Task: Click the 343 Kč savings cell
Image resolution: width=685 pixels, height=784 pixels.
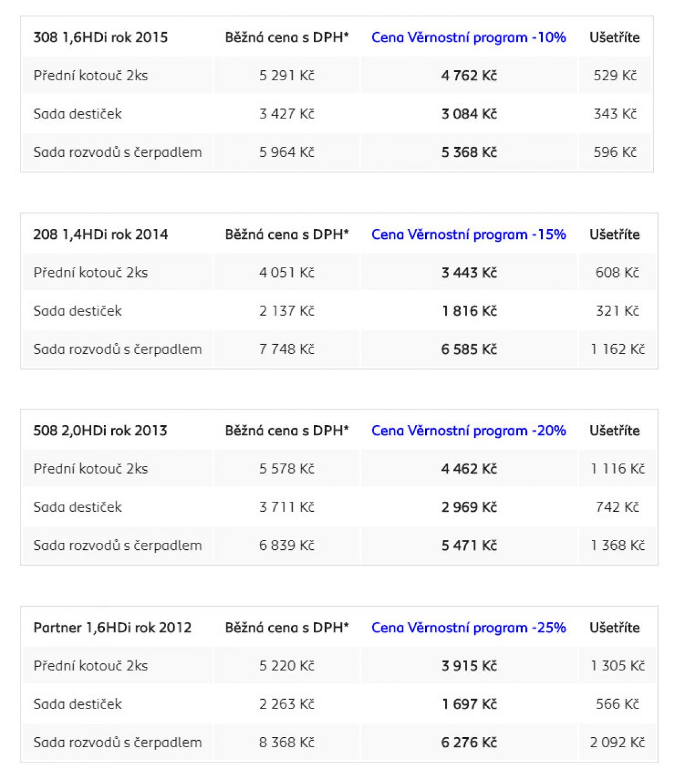Action: [x=615, y=114]
